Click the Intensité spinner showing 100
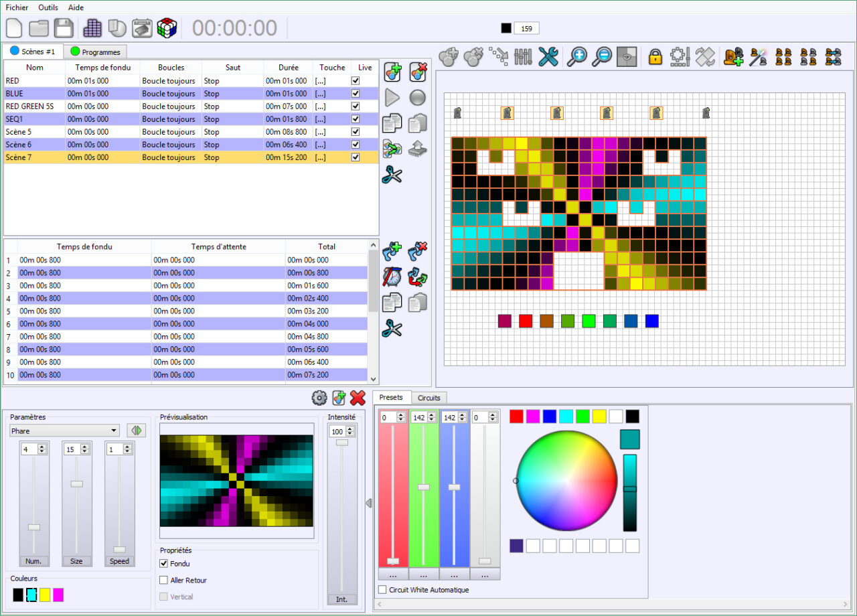Viewport: 857px width, 616px height. (341, 432)
